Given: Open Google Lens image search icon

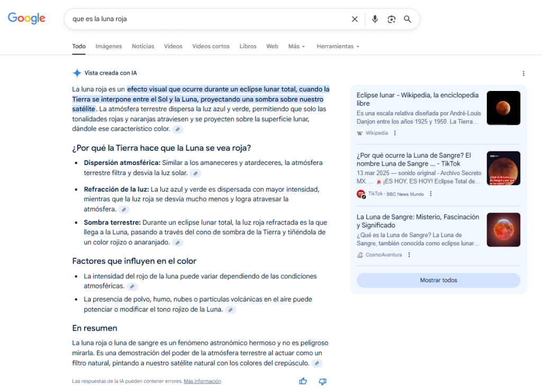Looking at the screenshot, I should point(391,19).
